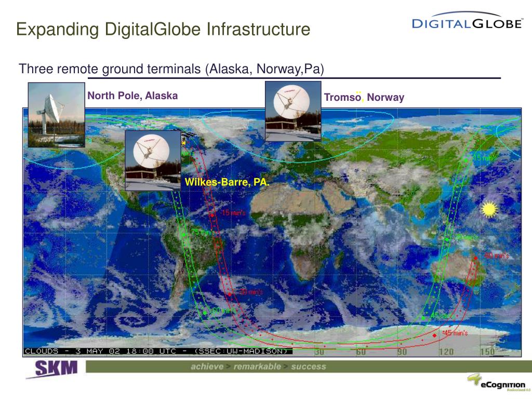Click the 'North Pole, Alaska' label
The width and height of the screenshot is (532, 399).
pos(132,96)
